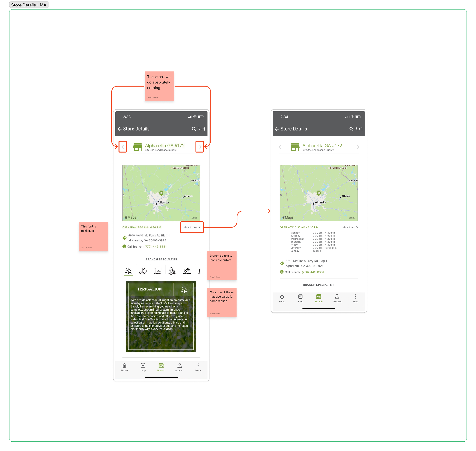This screenshot has height=451, width=476.
Task: Collapse hours with View Less
Action: point(350,227)
